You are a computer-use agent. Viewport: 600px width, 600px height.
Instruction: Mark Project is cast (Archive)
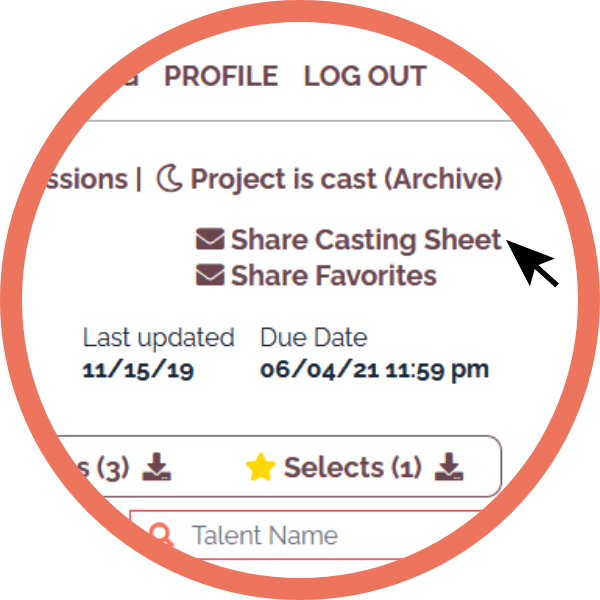coord(346,179)
